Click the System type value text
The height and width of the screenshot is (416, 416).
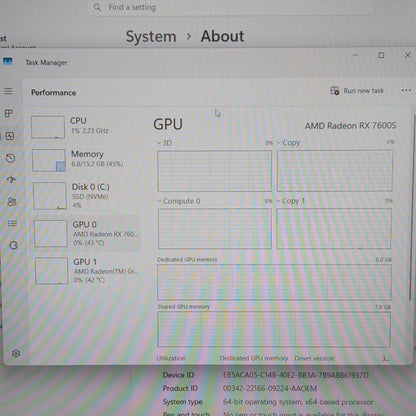pyautogui.click(x=298, y=402)
